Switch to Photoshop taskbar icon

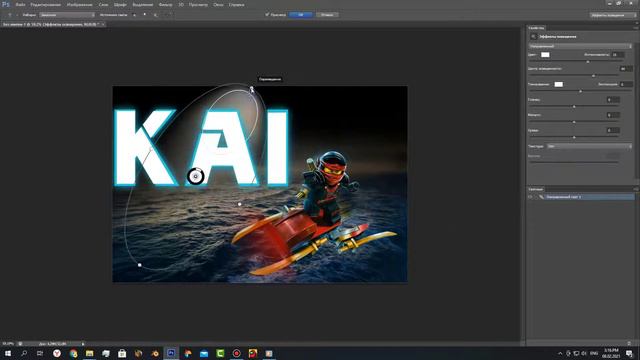171,353
